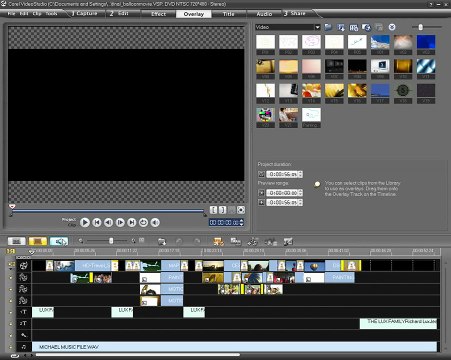Toggle ripple lock for the title track 1
The height and width of the screenshot is (360, 451).
(11, 312)
